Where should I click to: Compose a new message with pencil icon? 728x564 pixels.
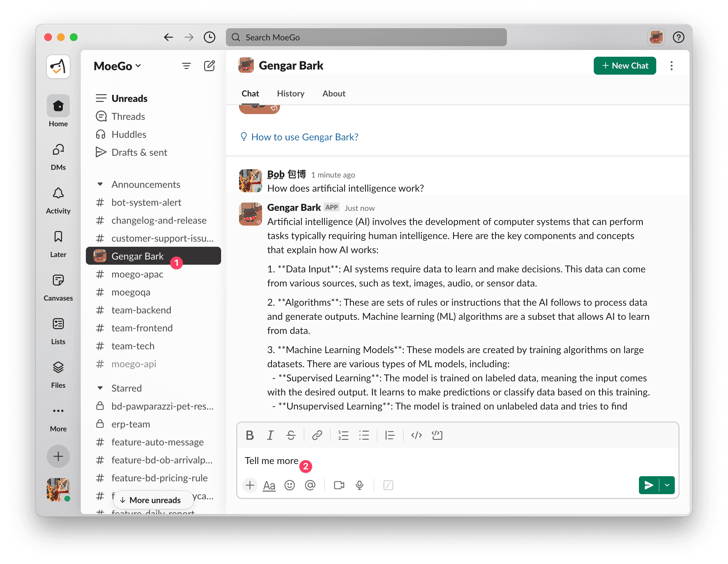coord(209,66)
